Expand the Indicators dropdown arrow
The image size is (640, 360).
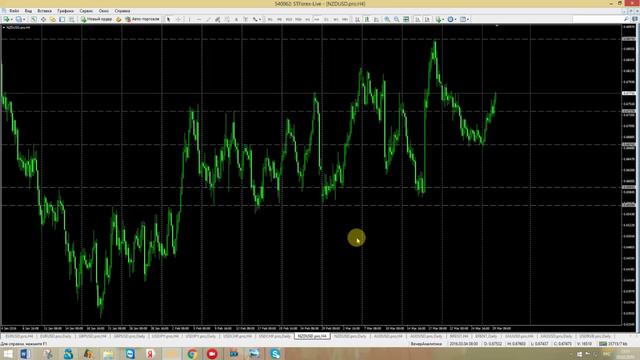coord(443,19)
